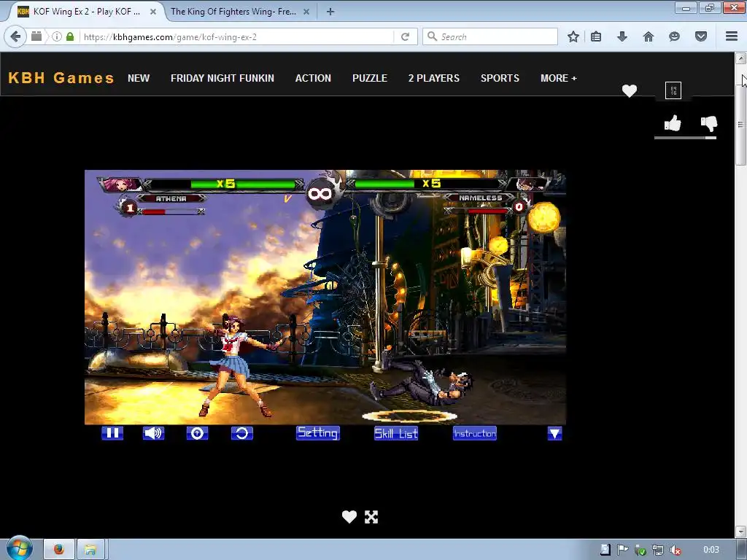Image resolution: width=747 pixels, height=560 pixels.
Task: Open the KBH Games home logo
Action: 61,77
